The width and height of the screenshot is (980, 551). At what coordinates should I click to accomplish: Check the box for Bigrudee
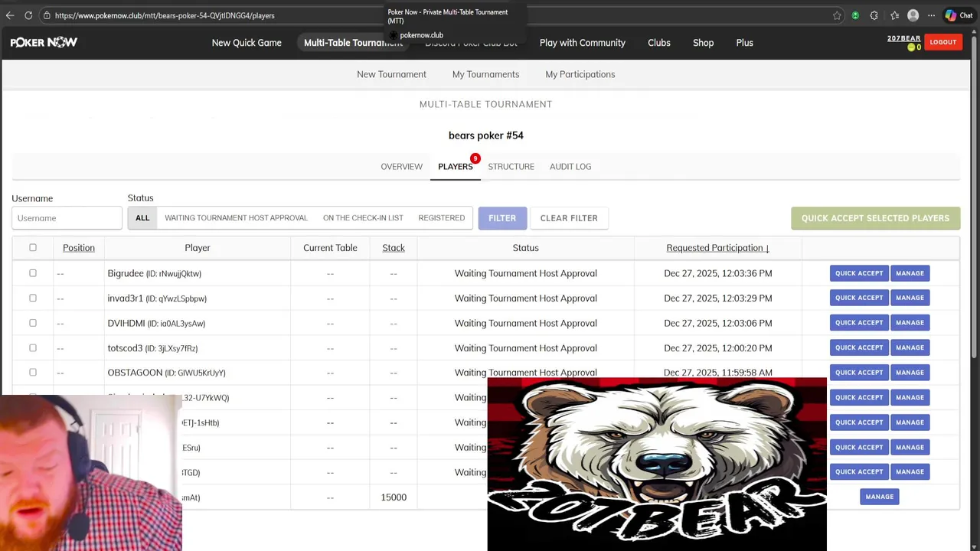pos(33,272)
